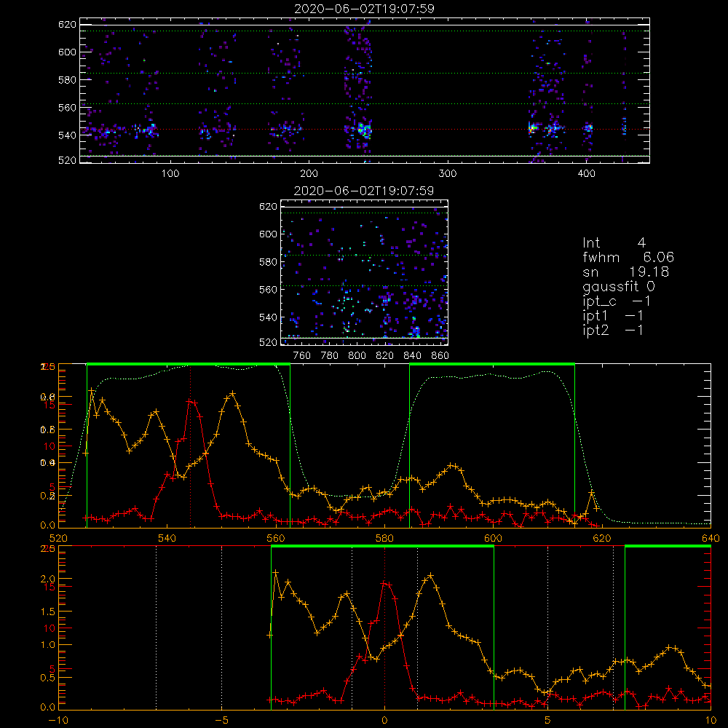This screenshot has width=728, height=728.
Task: Click x-axis label 5 on bottom plot
Action: click(547, 721)
